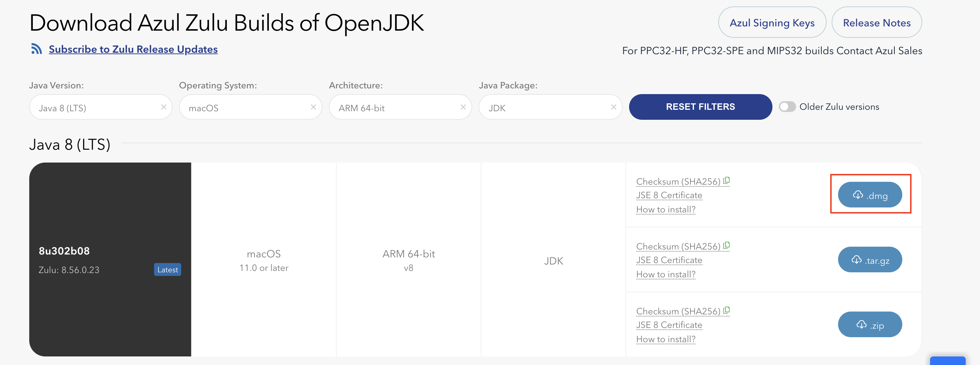Download the .tar.gz package

pyautogui.click(x=870, y=260)
